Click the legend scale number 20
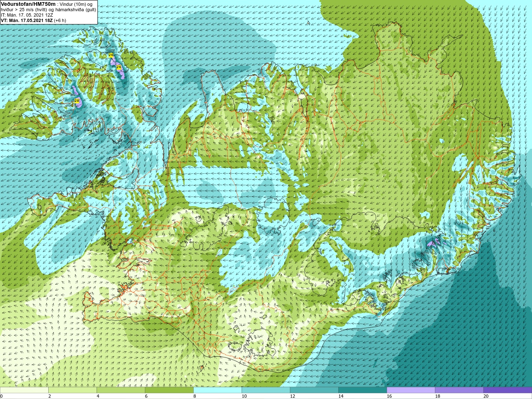Screen dimensions: 532x399 point(486,396)
